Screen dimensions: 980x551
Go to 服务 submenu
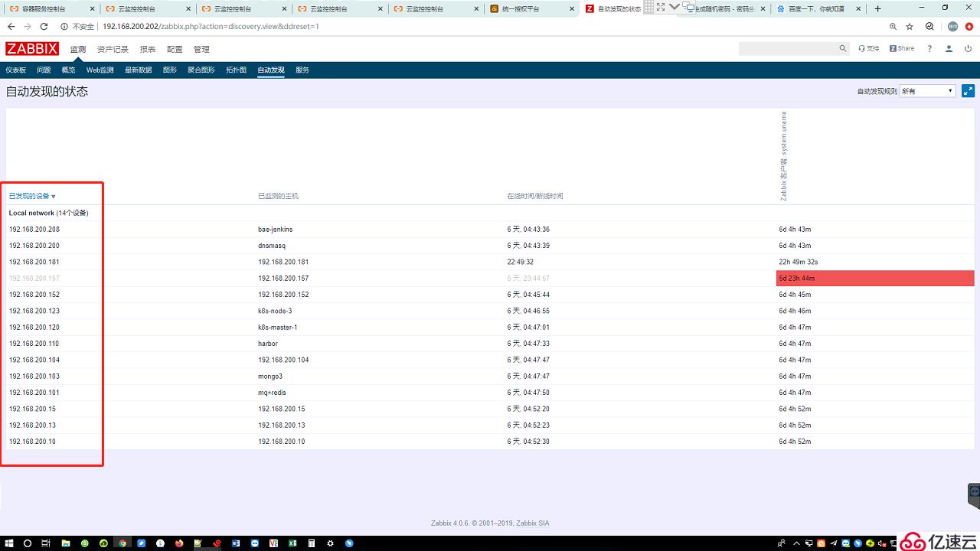[302, 70]
